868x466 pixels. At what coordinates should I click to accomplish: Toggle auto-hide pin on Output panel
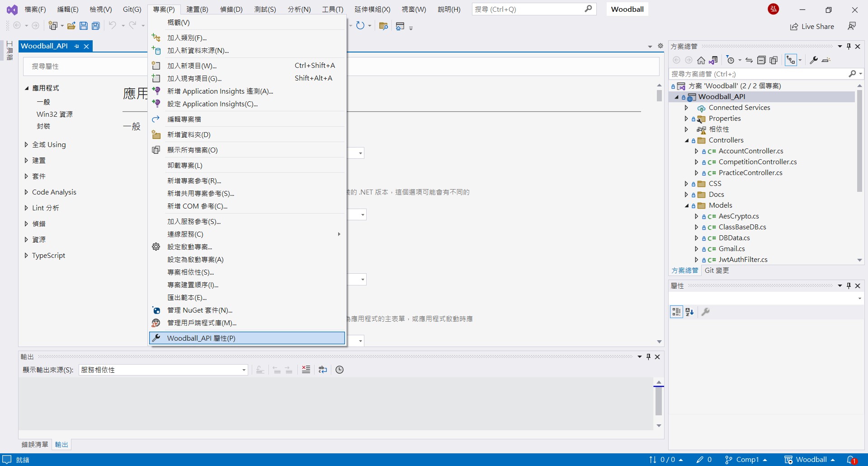pos(648,357)
